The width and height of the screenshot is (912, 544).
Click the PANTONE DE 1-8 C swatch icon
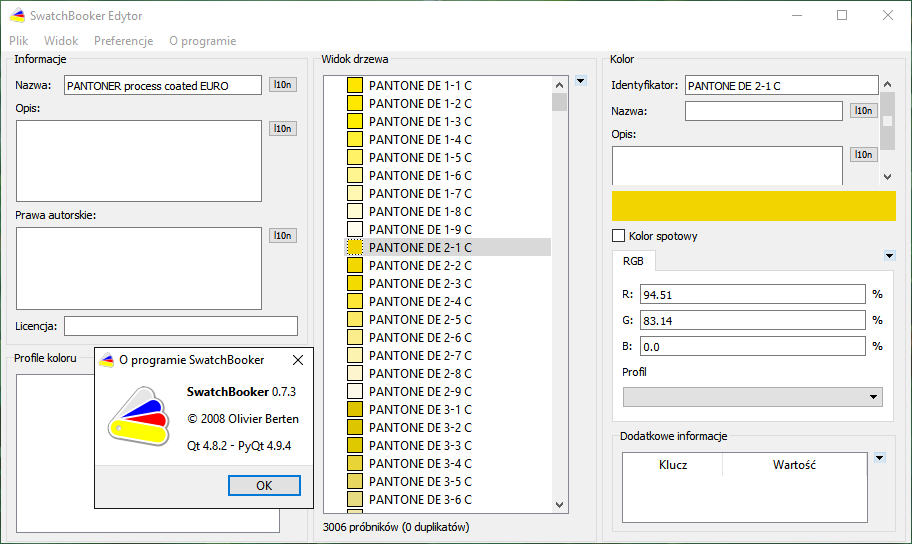[x=355, y=212]
